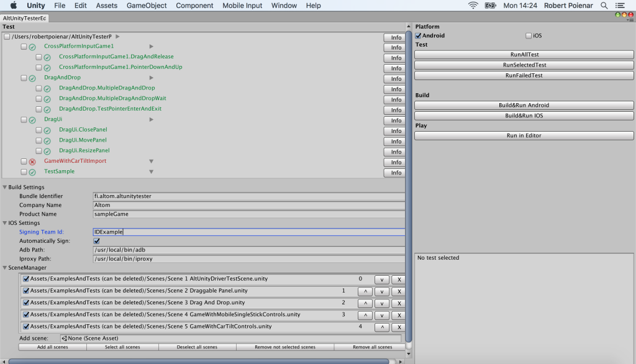Viewport: 636px width, 364px height.
Task: Click the passed icon beside CrossPlatformInputGame1.PointerDownAndUp
Action: (x=47, y=68)
